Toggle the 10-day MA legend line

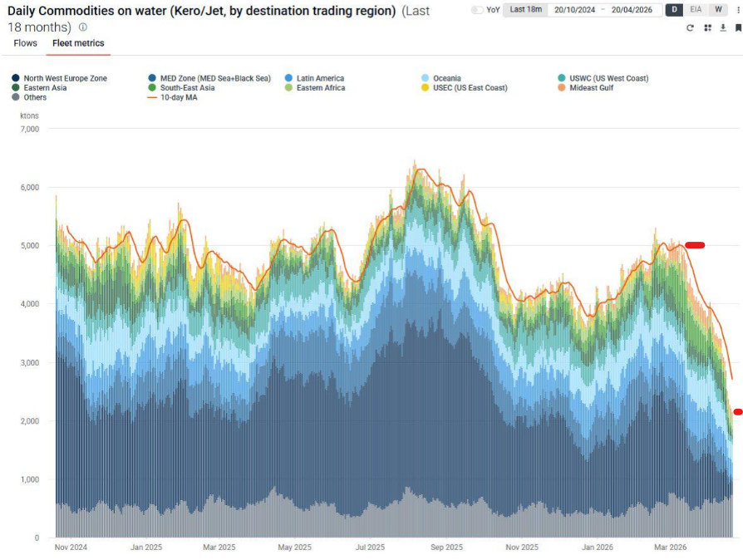click(x=173, y=97)
